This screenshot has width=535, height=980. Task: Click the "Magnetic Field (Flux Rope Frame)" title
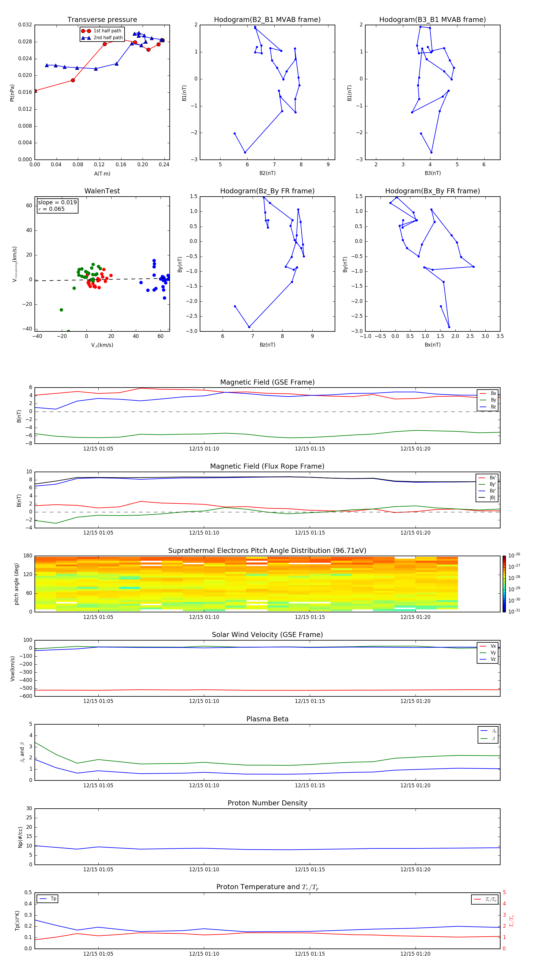(267, 467)
